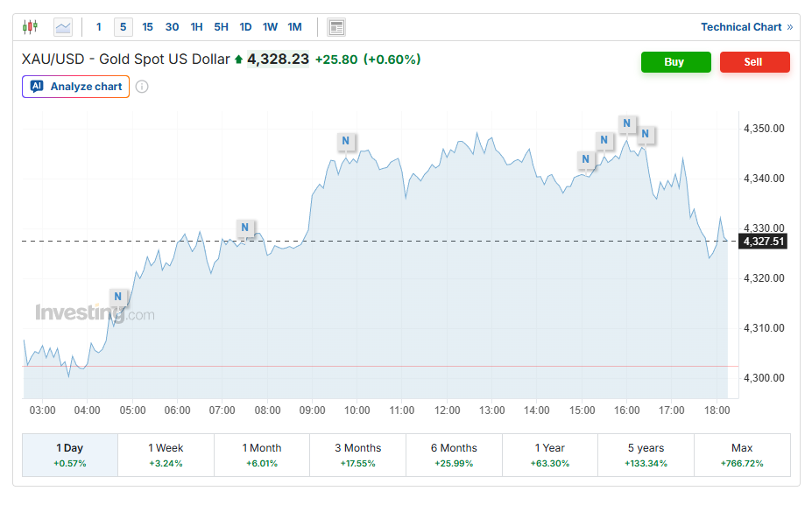Open the highest news marker near 16:00
The image size is (812, 505).
point(626,123)
